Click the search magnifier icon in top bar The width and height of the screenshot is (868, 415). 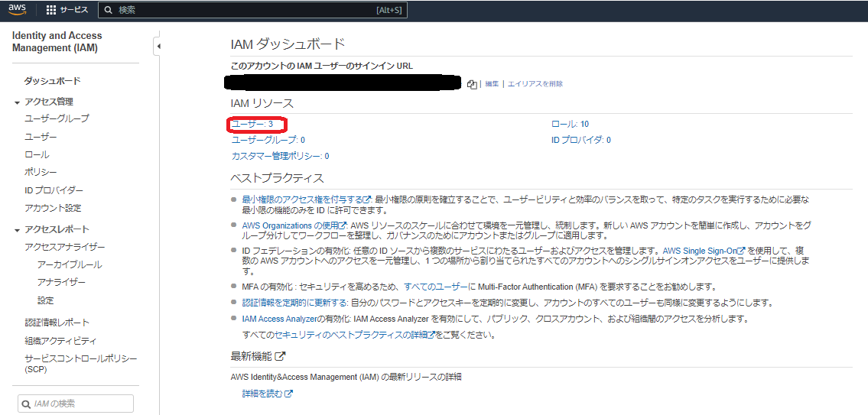pos(109,10)
